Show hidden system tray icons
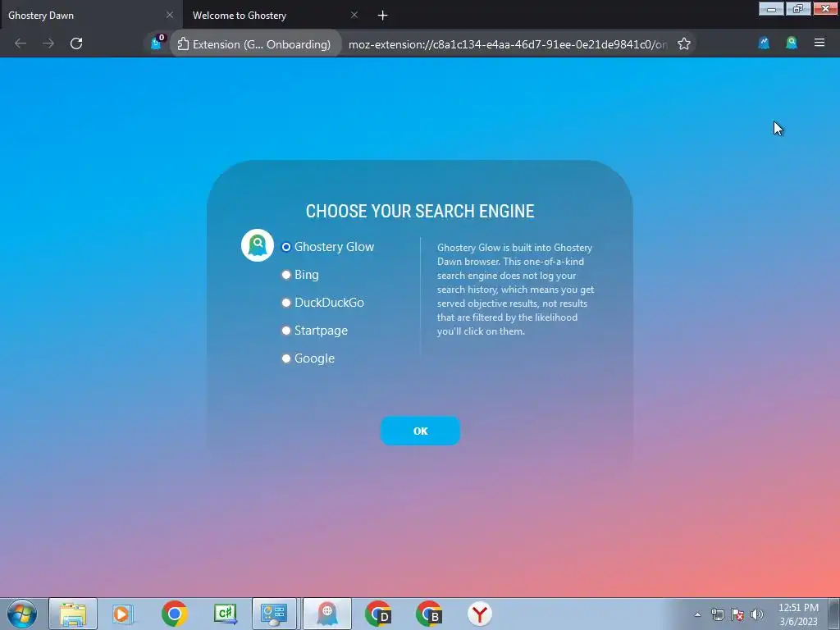The image size is (840, 630). (697, 614)
